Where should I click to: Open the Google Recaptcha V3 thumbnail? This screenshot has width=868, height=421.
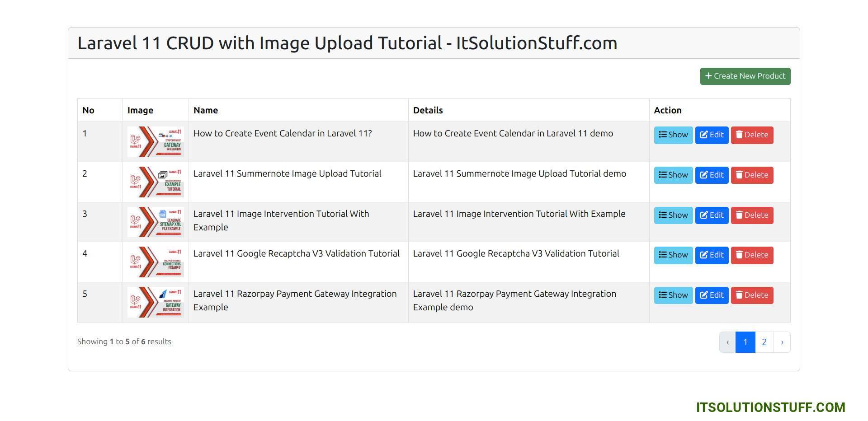[156, 262]
